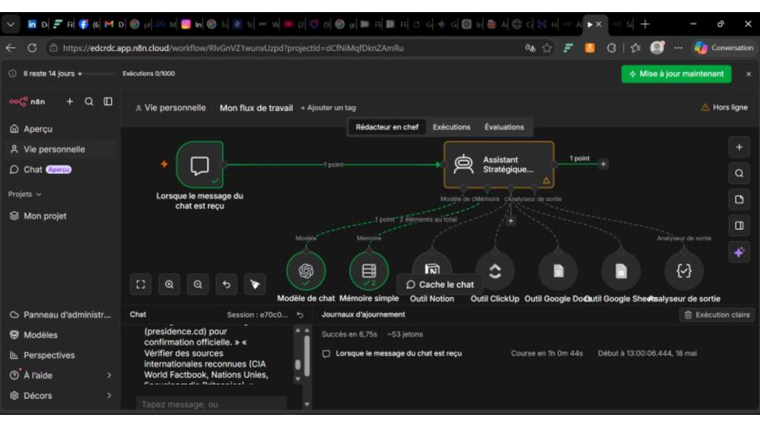Image resolution: width=760 pixels, height=427 pixels.
Task: Dismiss the trial banner with X
Action: 749,74
